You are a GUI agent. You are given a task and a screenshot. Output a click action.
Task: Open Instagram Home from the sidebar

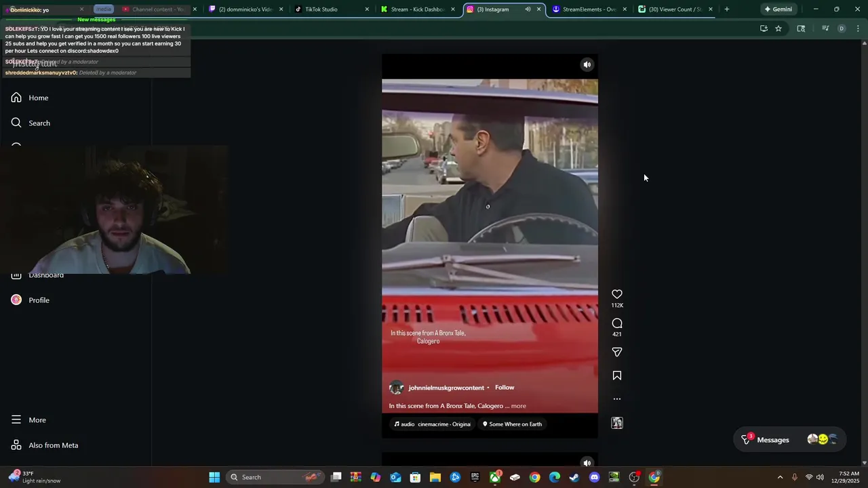[x=31, y=98]
